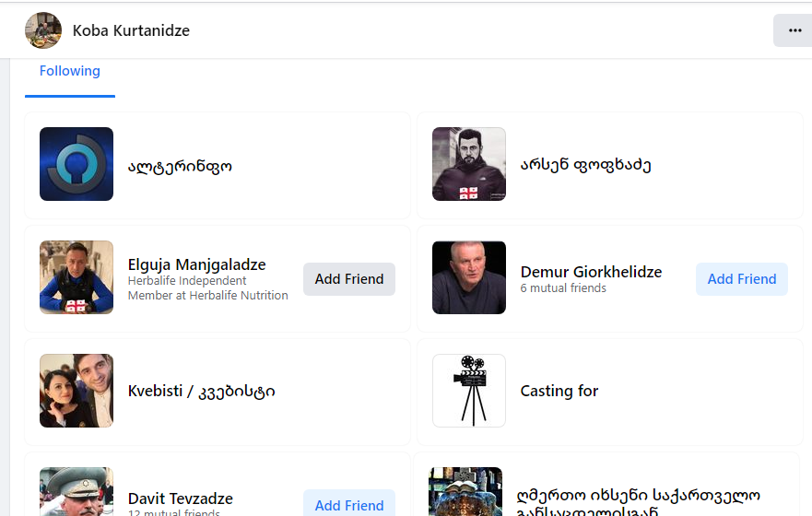812x516 pixels.
Task: Open Davit Tevzadze's profile photo
Action: (x=76, y=492)
